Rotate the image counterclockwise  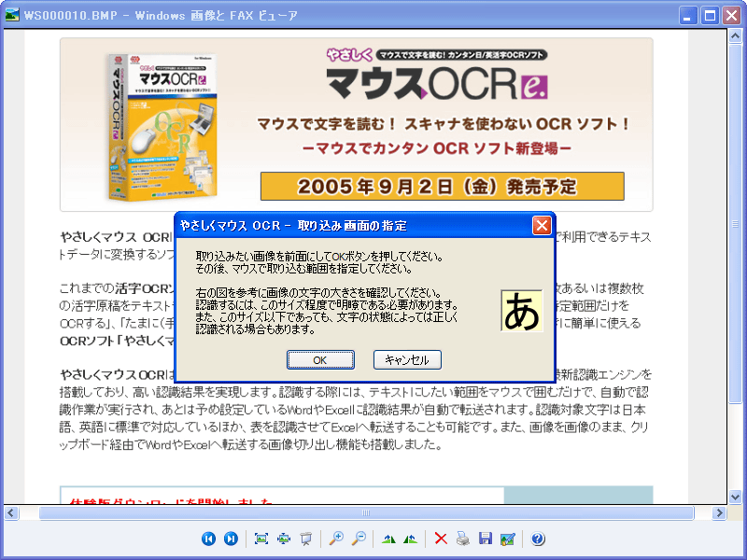pyautogui.click(x=410, y=539)
